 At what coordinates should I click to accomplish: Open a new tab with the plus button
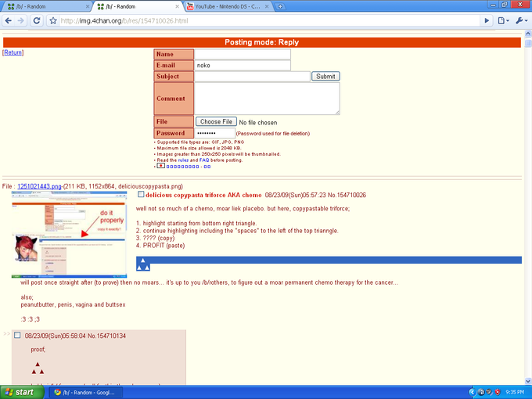tap(280, 6)
